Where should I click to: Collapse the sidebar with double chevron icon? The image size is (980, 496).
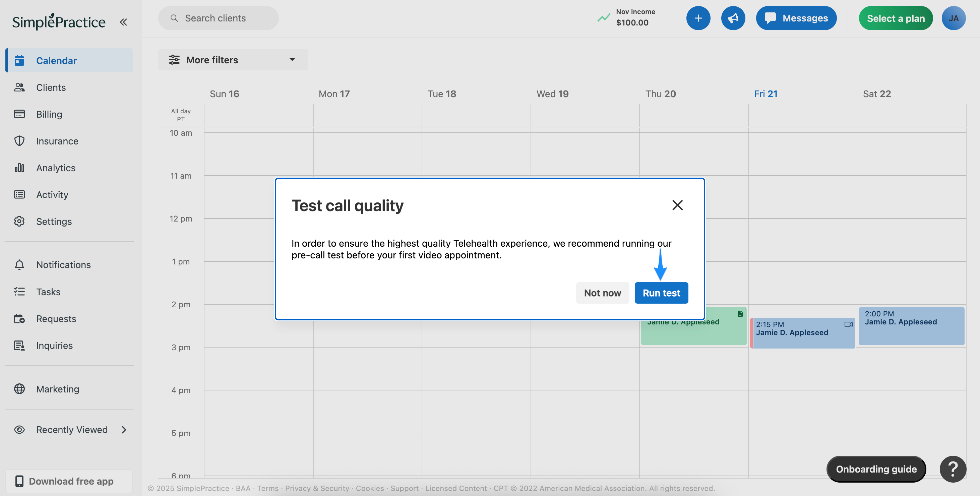[123, 22]
